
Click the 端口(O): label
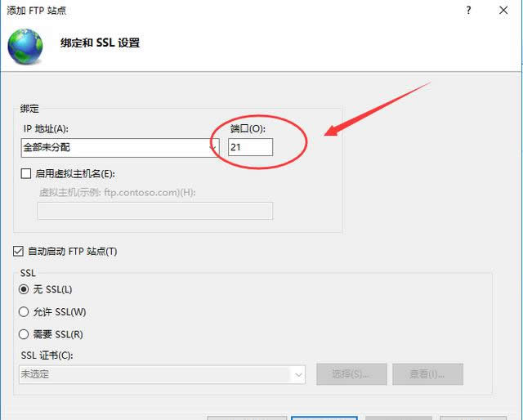pos(248,128)
